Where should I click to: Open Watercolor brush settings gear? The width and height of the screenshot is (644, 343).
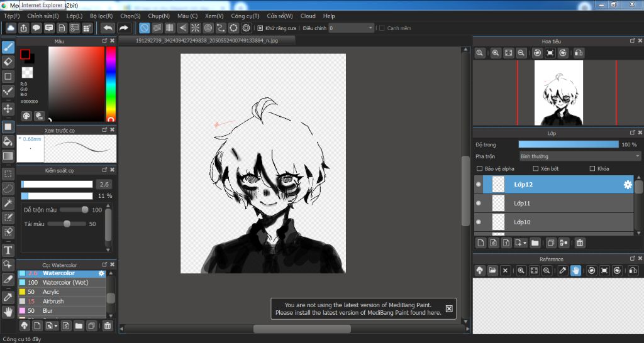click(101, 273)
